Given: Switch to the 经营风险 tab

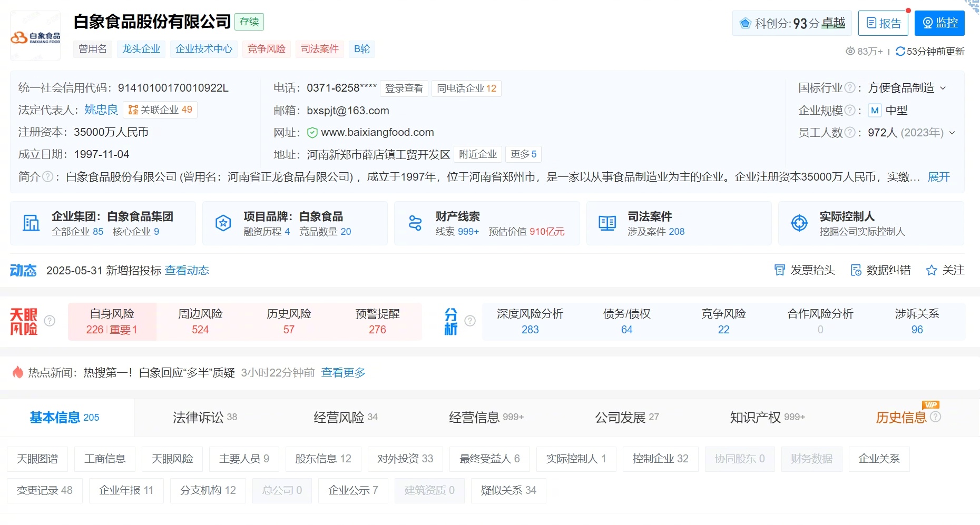Looking at the screenshot, I should (346, 417).
